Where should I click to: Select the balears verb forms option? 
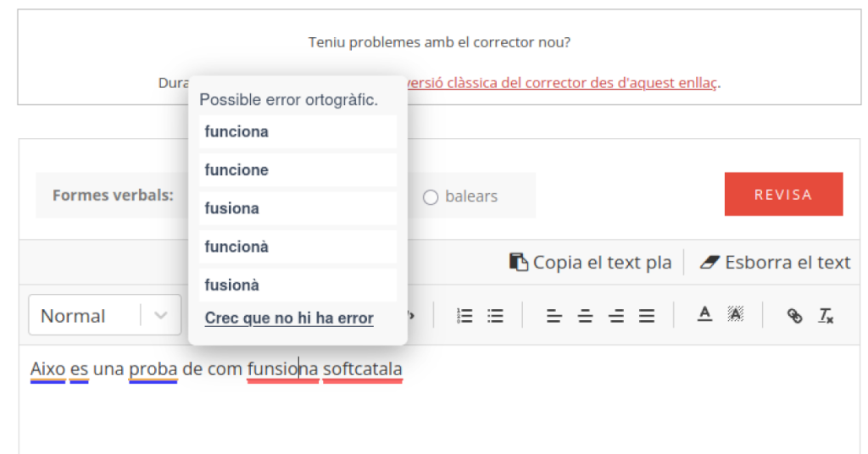click(431, 197)
